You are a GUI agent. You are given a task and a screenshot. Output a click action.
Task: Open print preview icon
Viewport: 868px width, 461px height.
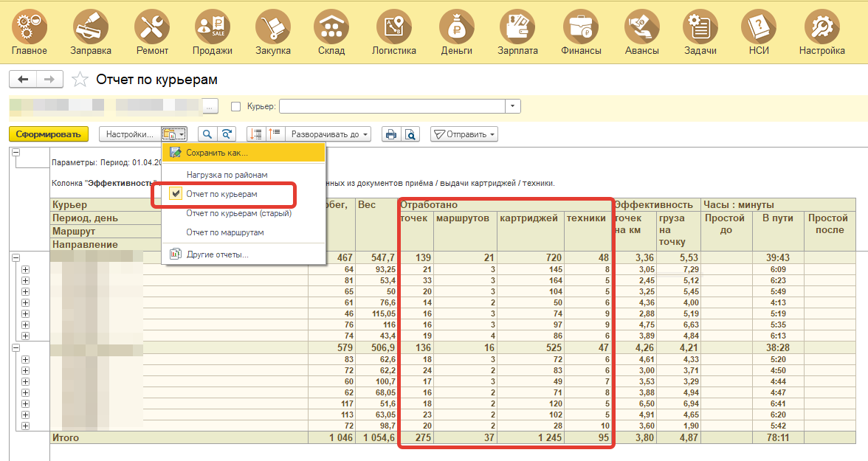pos(410,134)
